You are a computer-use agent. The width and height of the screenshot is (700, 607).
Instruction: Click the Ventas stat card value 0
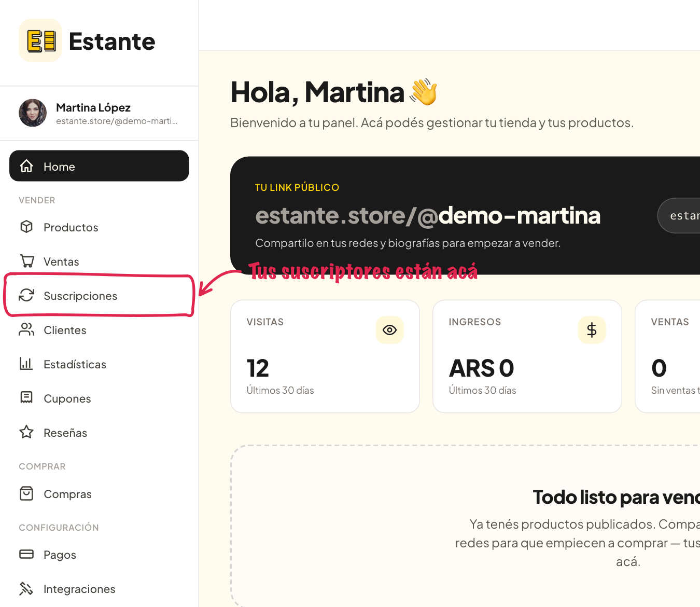pos(659,368)
